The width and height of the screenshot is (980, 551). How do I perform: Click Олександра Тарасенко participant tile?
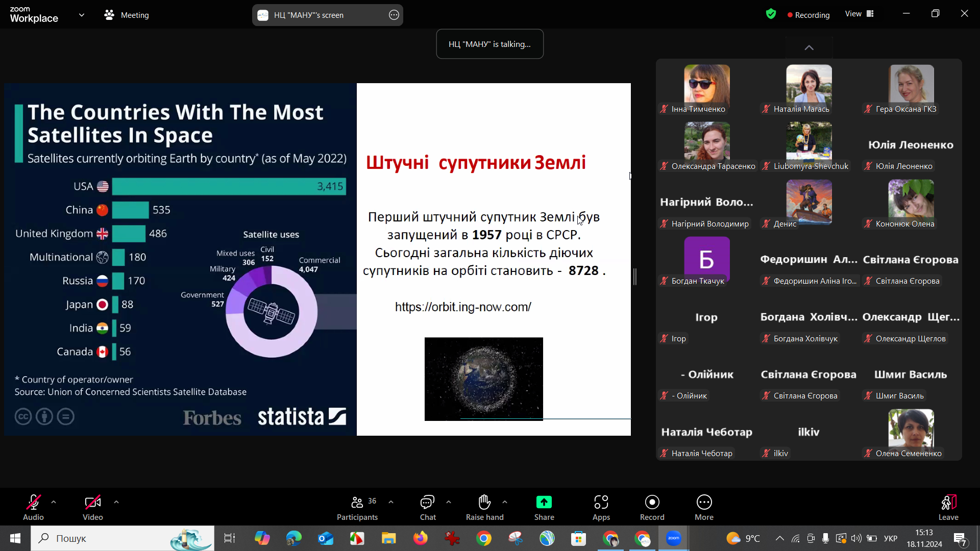tap(706, 146)
